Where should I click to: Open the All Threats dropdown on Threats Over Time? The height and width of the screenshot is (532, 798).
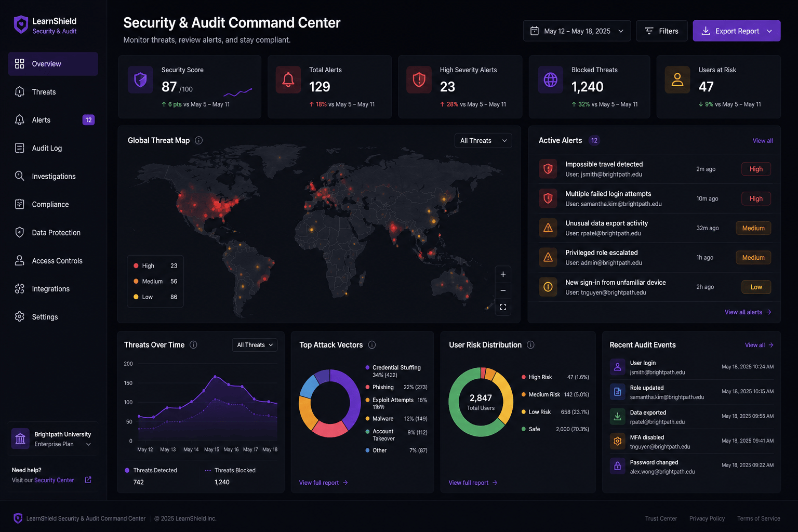pos(255,345)
